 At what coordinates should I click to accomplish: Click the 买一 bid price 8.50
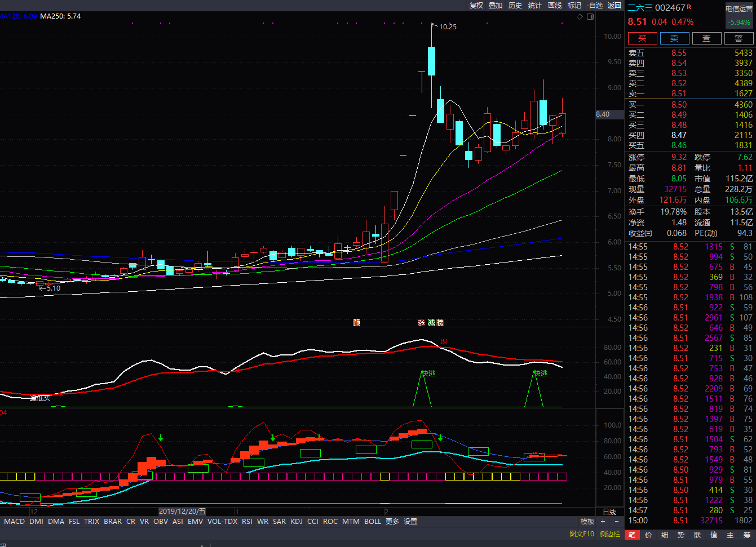point(679,105)
